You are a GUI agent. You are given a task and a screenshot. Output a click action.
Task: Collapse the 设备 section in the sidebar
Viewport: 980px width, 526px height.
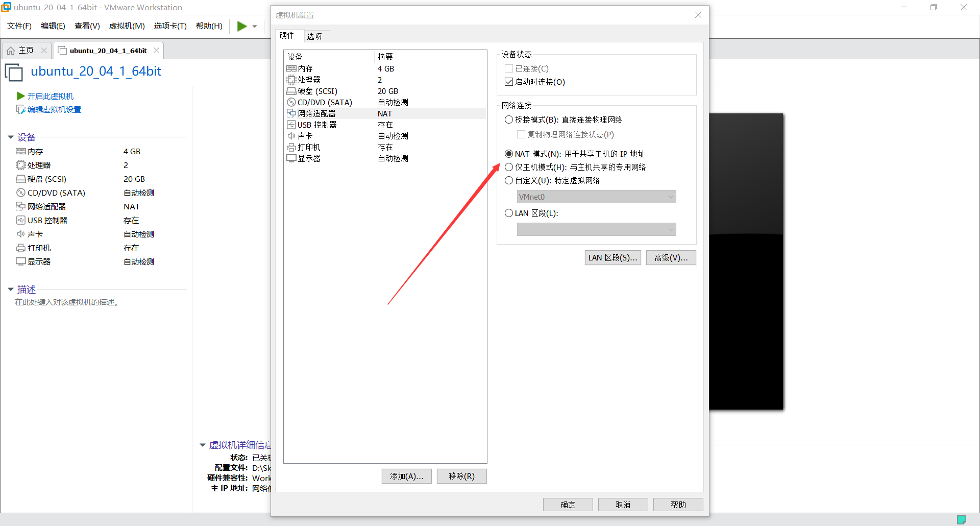pos(11,136)
